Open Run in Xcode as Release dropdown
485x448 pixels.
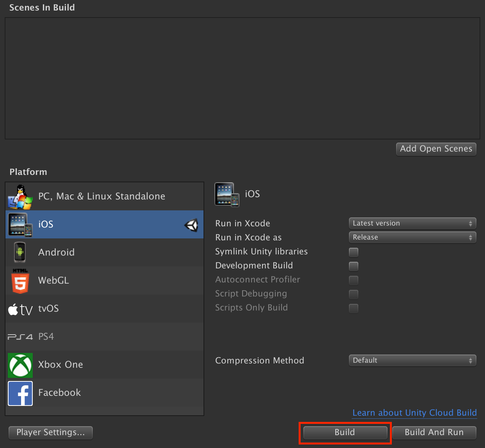pyautogui.click(x=412, y=237)
